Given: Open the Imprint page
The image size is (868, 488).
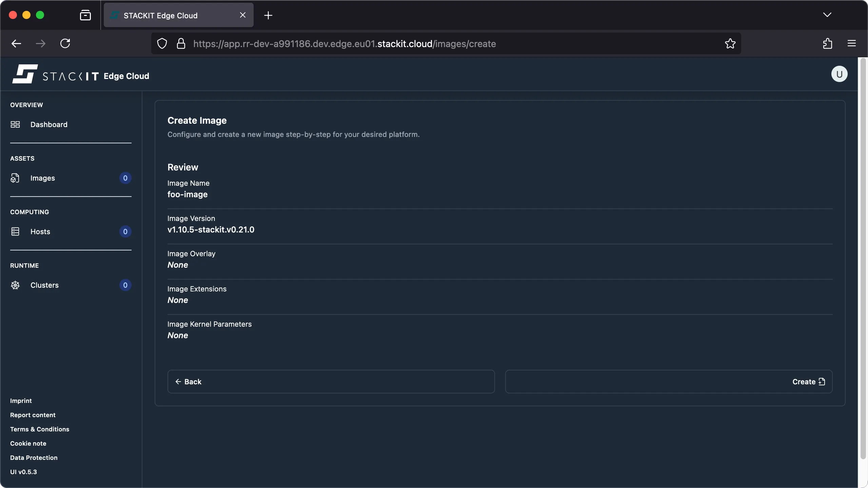Looking at the screenshot, I should (x=21, y=401).
